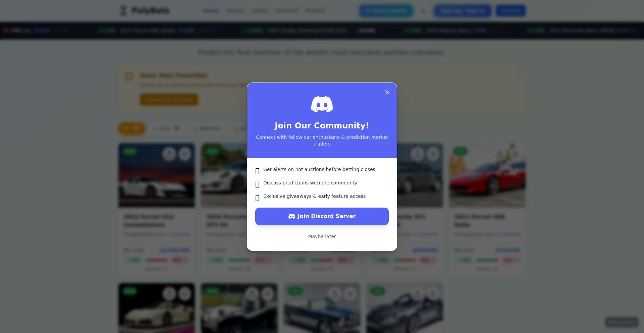Click the bullet icon beside auction alerts line
The image size is (644, 333).
257,171
